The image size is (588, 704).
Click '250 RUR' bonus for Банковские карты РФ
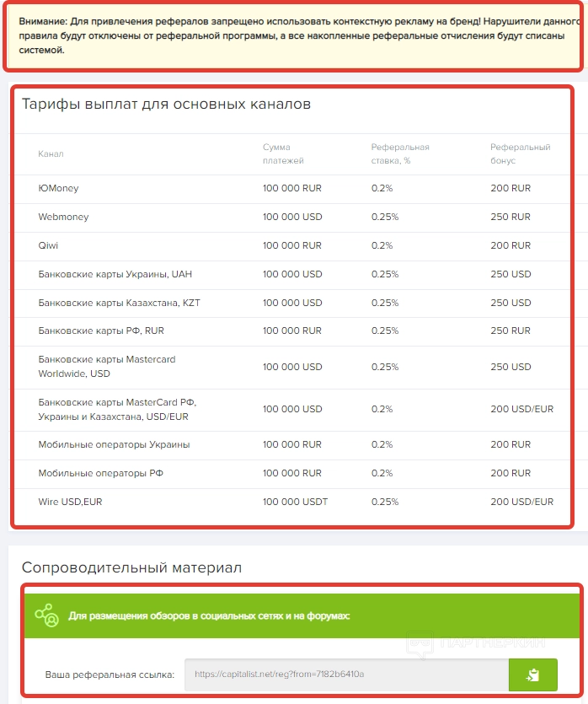pos(510,331)
